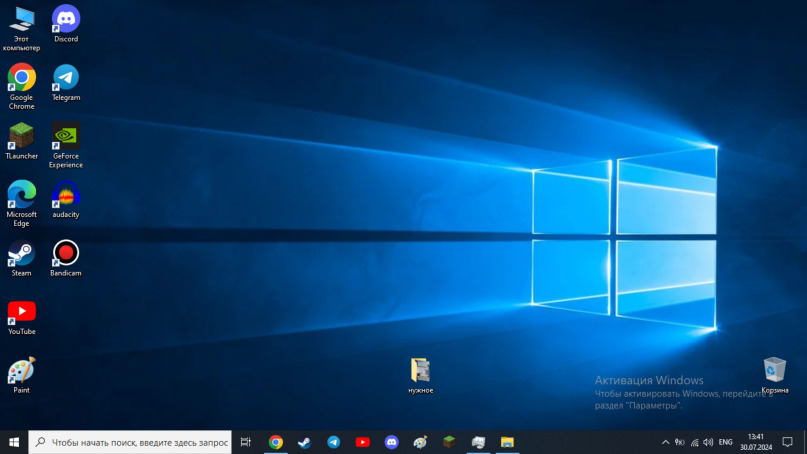Select the 'Этот компьютер' desktop icon
Screen dimensions: 807x454
point(21,19)
